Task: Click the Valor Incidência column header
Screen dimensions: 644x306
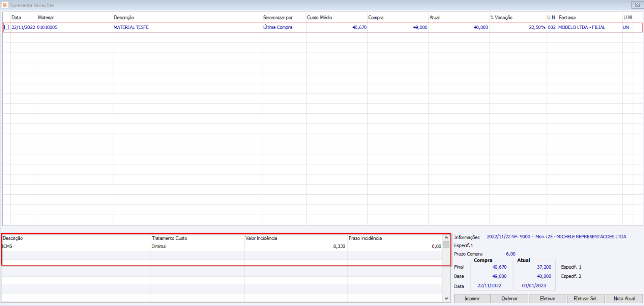Action: pyautogui.click(x=296, y=238)
